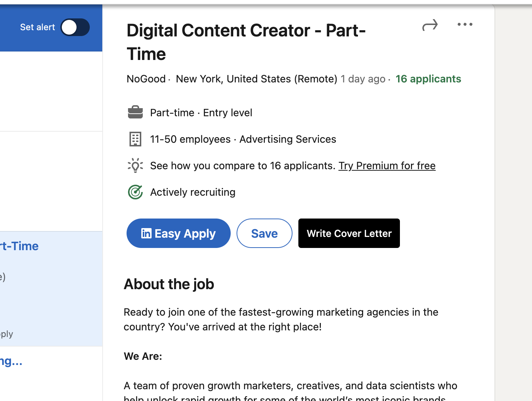Viewport: 532px width, 401px height.
Task: Click the building company size icon
Action: tap(135, 139)
